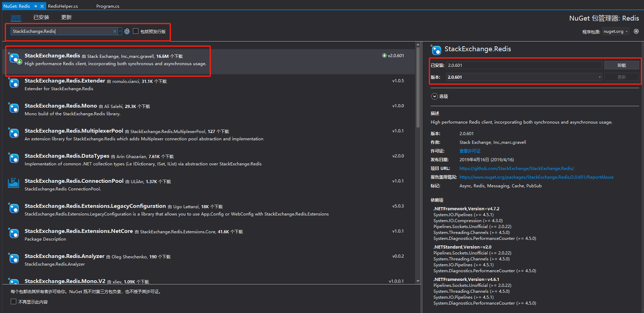Image resolution: width=644 pixels, height=313 pixels.
Task: Select StackExchange.Redis.Extender package title
Action: [65, 81]
